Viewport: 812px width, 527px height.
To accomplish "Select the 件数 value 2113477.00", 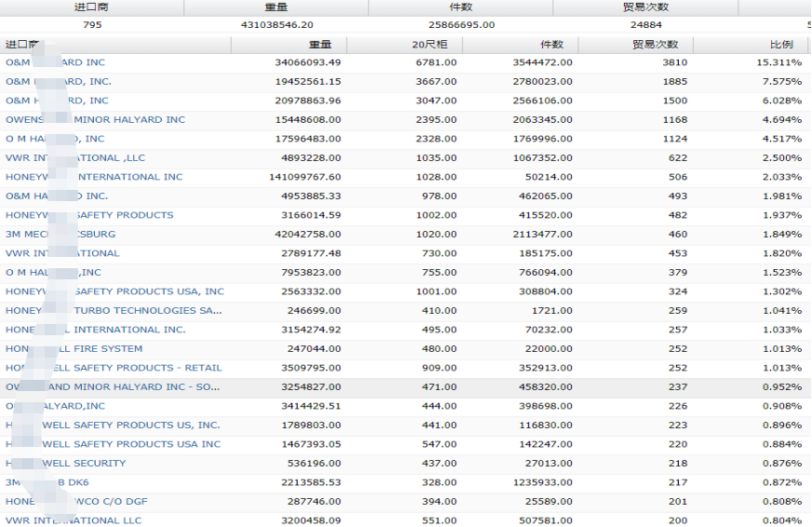I will [x=542, y=234].
